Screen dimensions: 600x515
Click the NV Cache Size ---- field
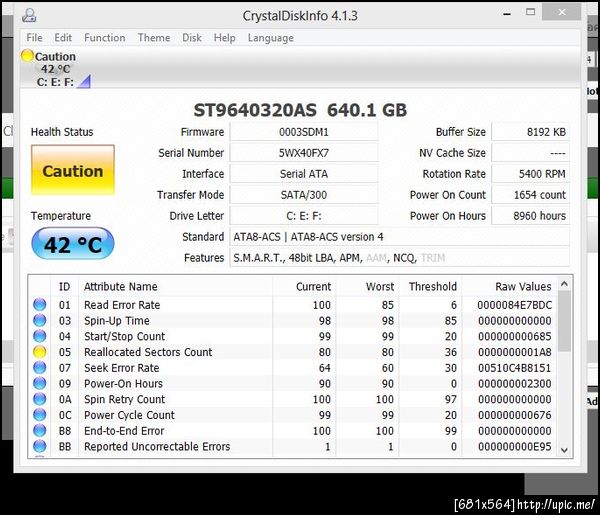click(530, 153)
